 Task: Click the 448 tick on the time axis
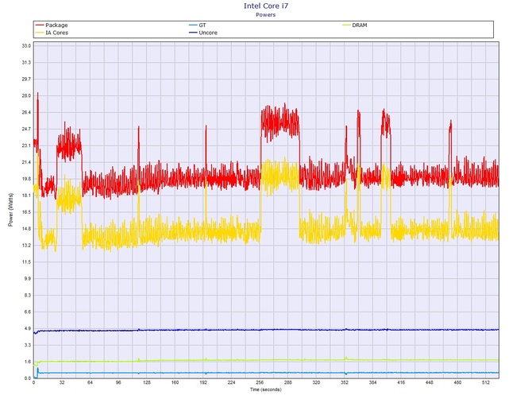click(x=430, y=382)
